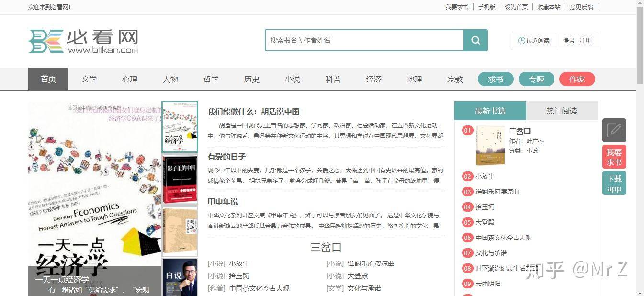Open the 下载app floating button
The width and height of the screenshot is (644, 296).
(x=614, y=183)
